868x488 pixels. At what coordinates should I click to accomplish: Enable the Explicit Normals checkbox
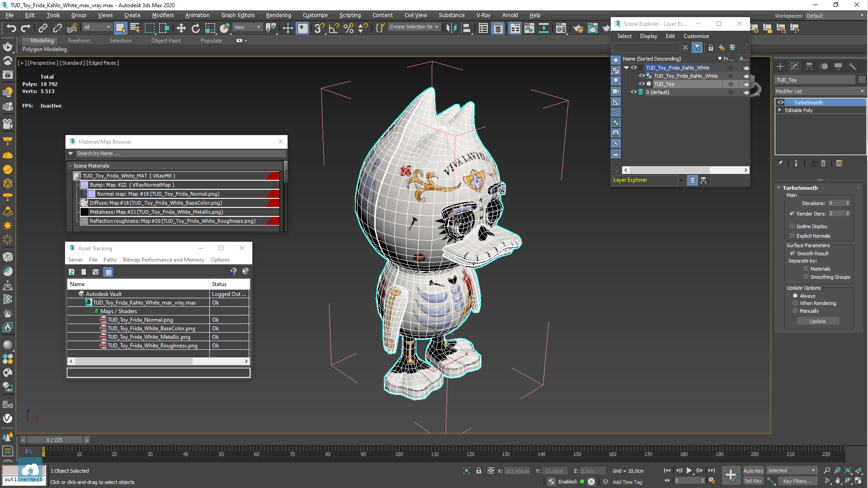click(x=792, y=236)
